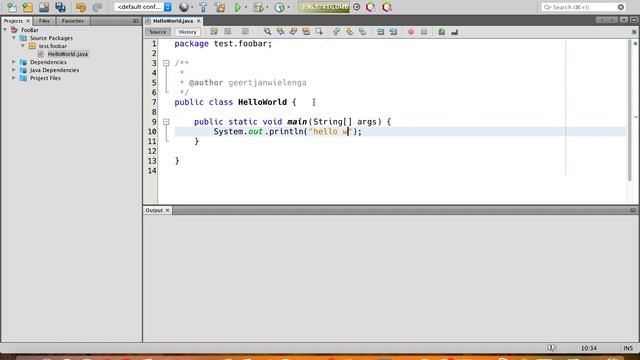The height and width of the screenshot is (360, 640).
Task: Toggle Highlight Search icon
Action: [306, 32]
